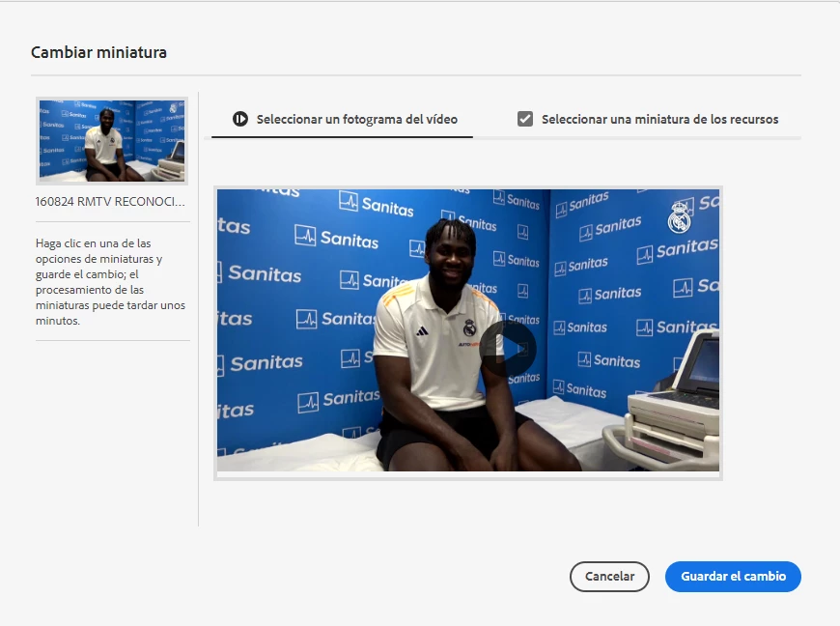Click the small asset thumbnail at the left
Image resolution: width=840 pixels, height=626 pixels.
(112, 141)
